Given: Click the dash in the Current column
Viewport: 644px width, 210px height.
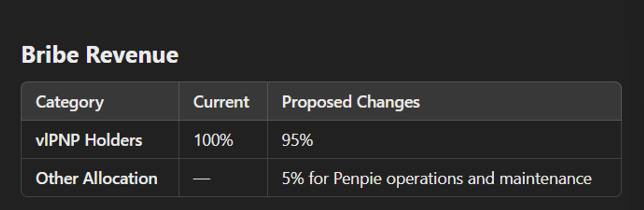Looking at the screenshot, I should pos(202,179).
